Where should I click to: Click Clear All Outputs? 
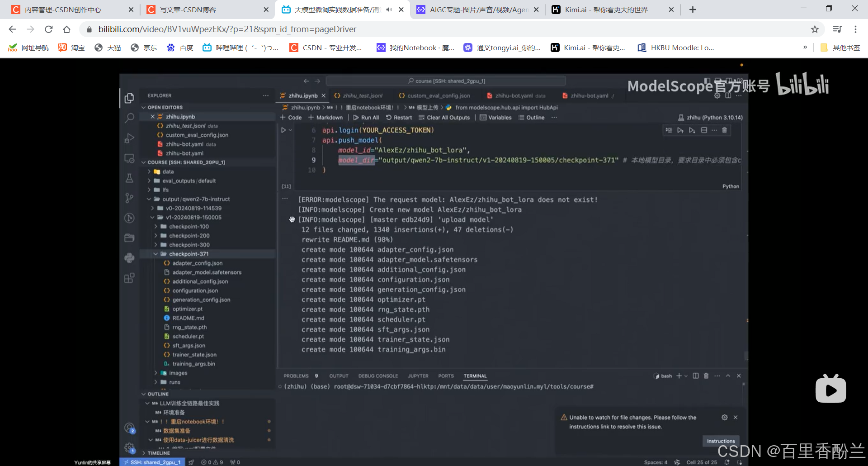[x=444, y=118]
